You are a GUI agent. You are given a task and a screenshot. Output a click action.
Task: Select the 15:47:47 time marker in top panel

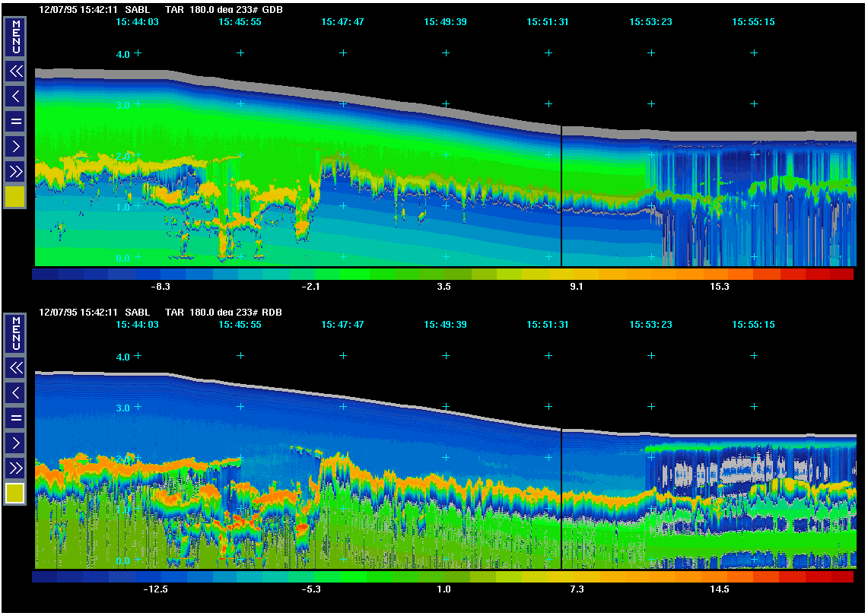[x=342, y=22]
